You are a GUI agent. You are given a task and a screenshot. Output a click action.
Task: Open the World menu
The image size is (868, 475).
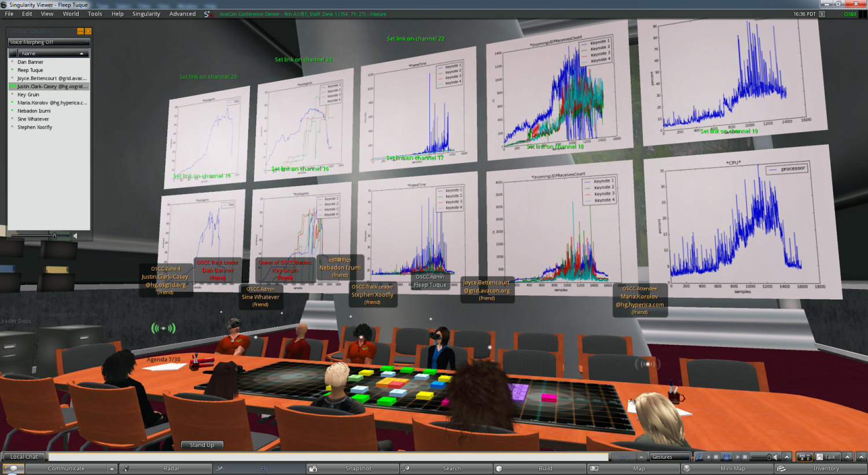[71, 14]
